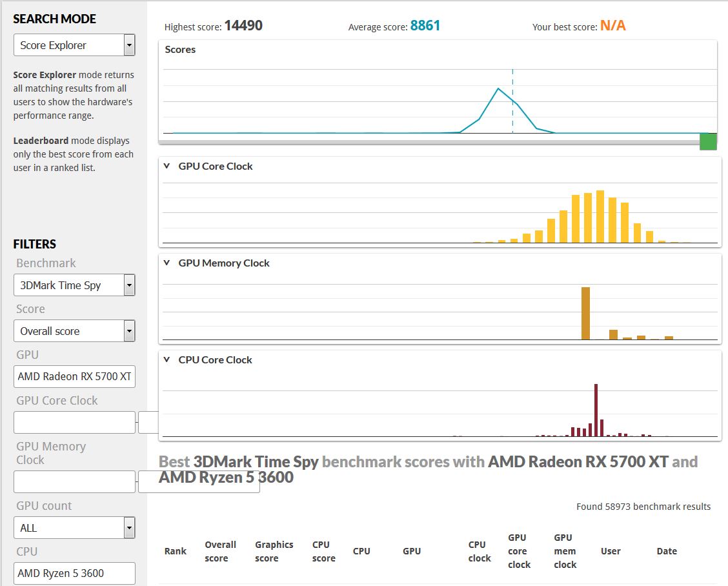Click the tallest bar in GPU Memory Clock chart

(585, 314)
